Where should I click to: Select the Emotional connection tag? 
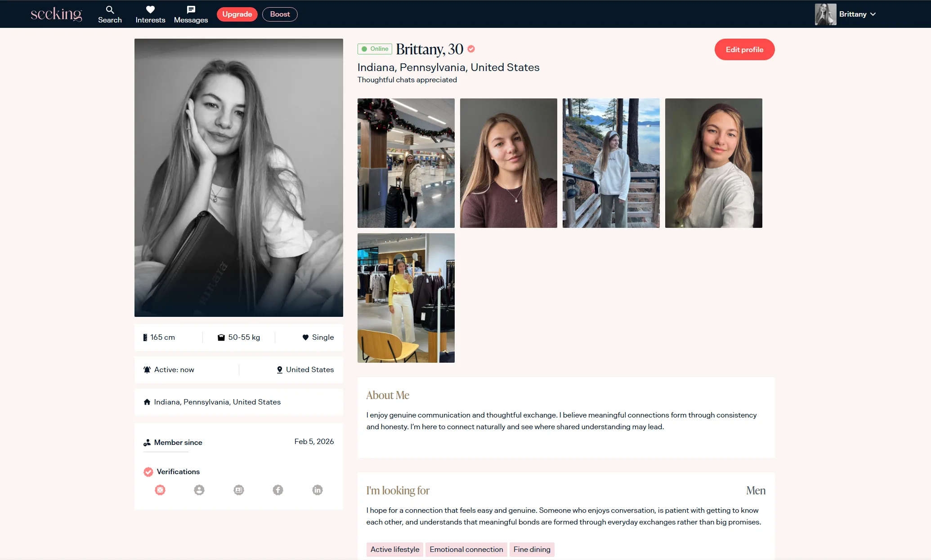pyautogui.click(x=466, y=549)
